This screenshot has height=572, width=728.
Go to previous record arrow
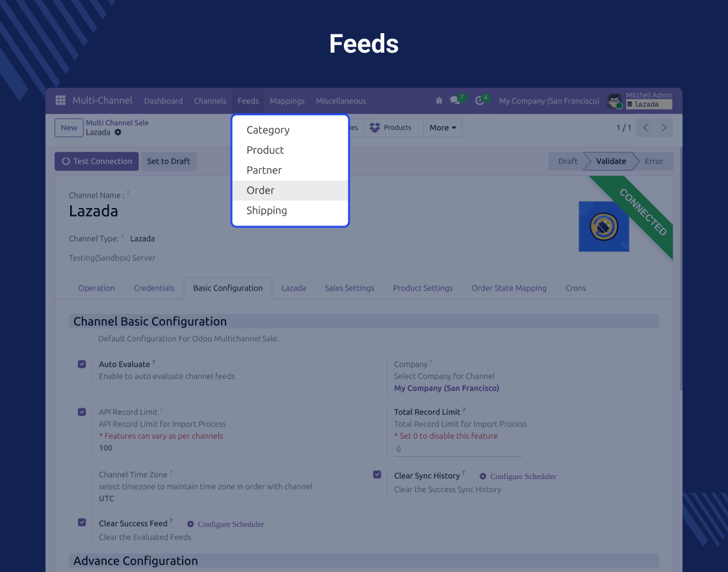(x=645, y=127)
